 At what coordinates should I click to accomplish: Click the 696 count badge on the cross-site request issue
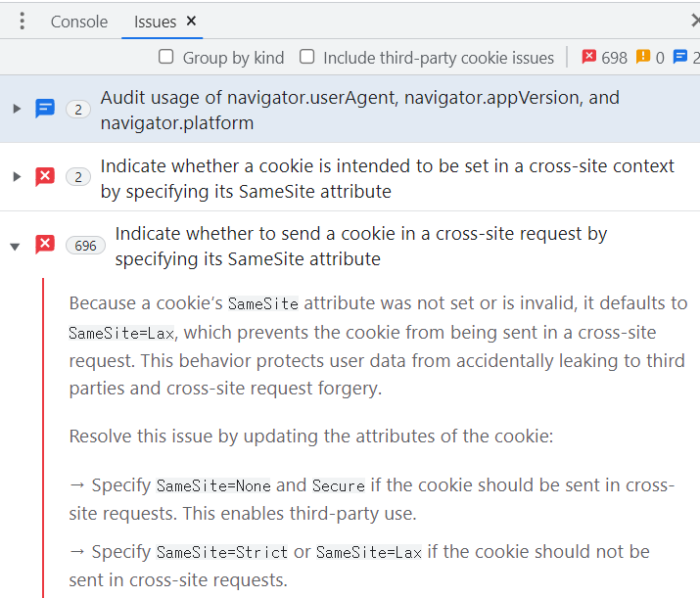pyautogui.click(x=85, y=246)
